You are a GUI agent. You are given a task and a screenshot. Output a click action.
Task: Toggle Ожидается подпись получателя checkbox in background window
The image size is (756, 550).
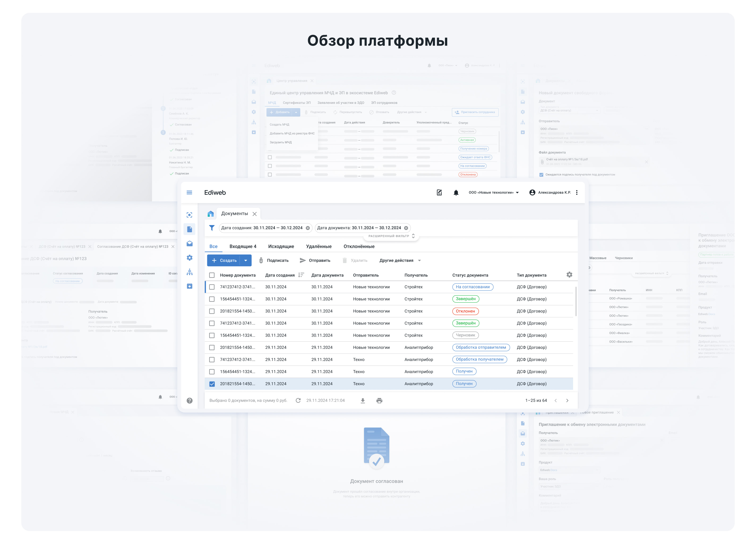[x=541, y=175]
